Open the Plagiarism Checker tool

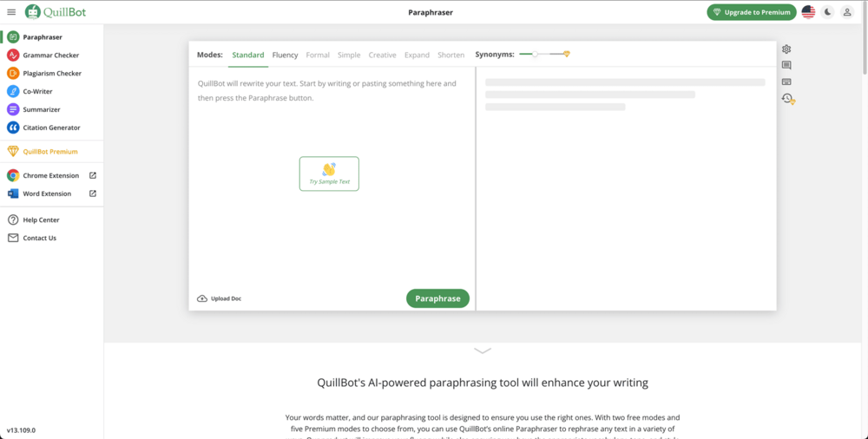pyautogui.click(x=51, y=73)
